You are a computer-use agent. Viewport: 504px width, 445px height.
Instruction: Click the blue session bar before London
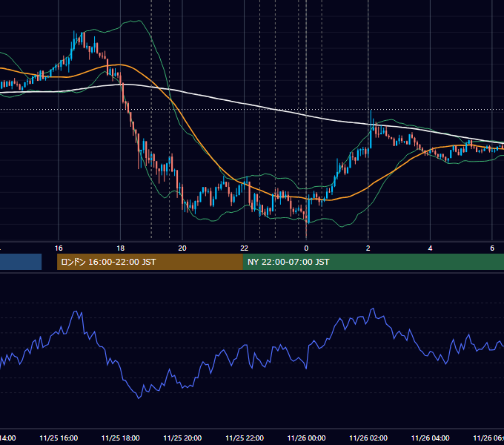point(21,262)
